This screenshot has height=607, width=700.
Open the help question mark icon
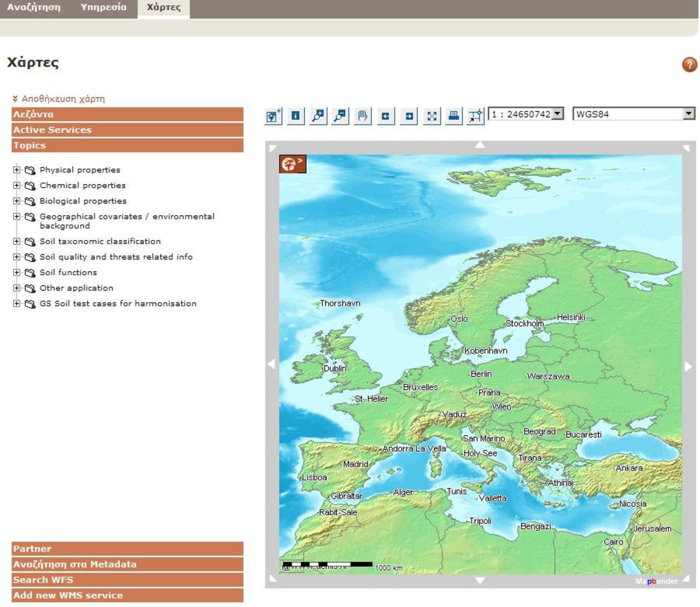[x=689, y=65]
